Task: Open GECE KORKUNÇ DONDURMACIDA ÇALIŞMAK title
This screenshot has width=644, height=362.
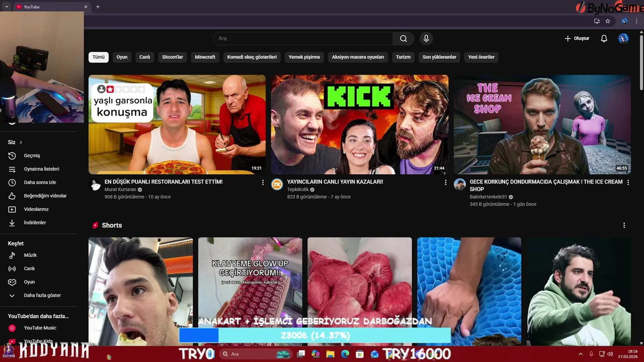Action: coord(546,186)
